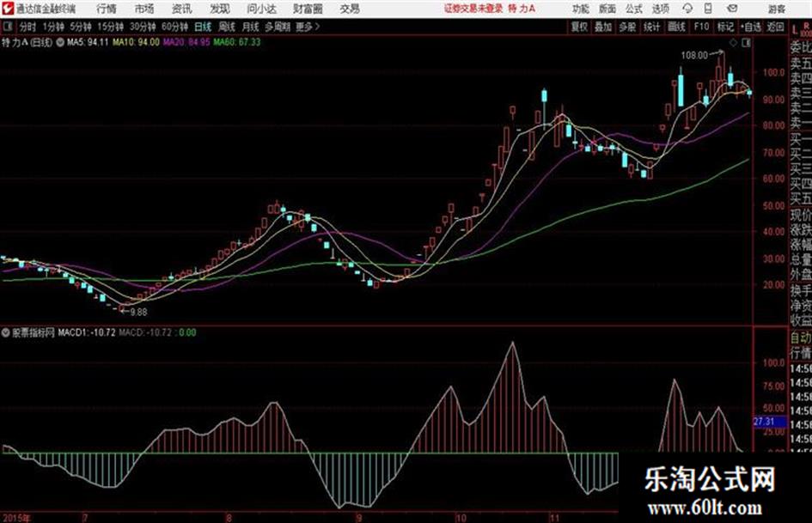Open 资讯 menu
The image size is (812, 523).
(182, 9)
